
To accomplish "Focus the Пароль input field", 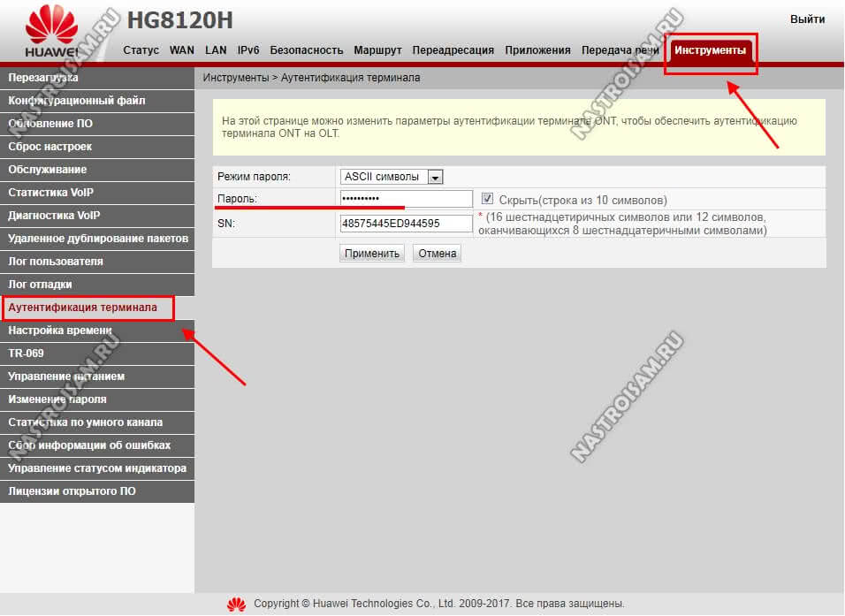I will pos(407,200).
